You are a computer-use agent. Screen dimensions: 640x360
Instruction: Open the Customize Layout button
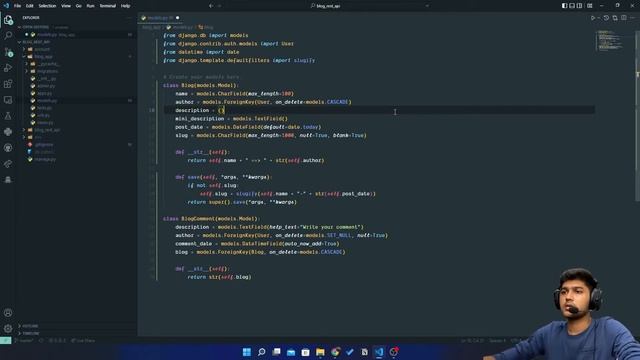click(x=590, y=6)
